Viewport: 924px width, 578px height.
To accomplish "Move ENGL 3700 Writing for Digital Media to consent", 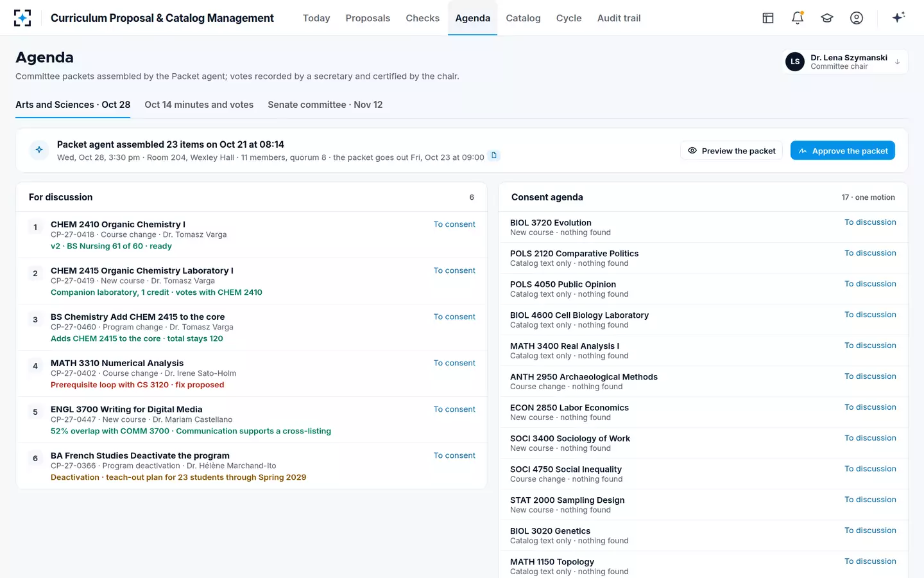I will point(454,409).
